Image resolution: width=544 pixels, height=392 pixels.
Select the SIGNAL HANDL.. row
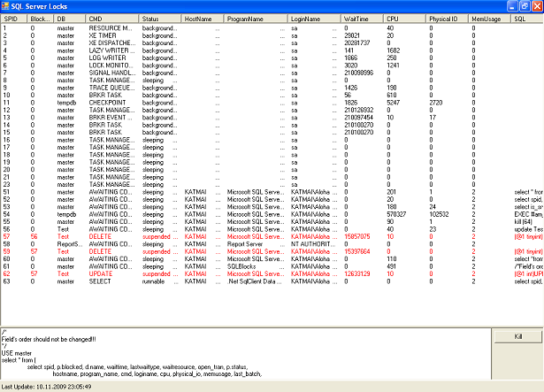[272, 73]
